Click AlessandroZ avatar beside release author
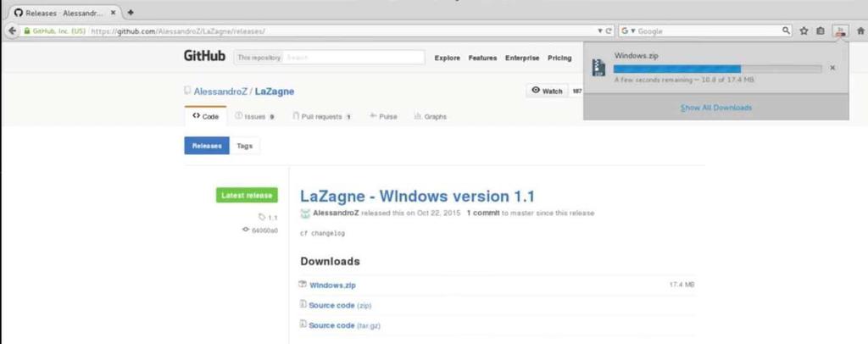Viewport: 868px width, 344px height. 305,213
